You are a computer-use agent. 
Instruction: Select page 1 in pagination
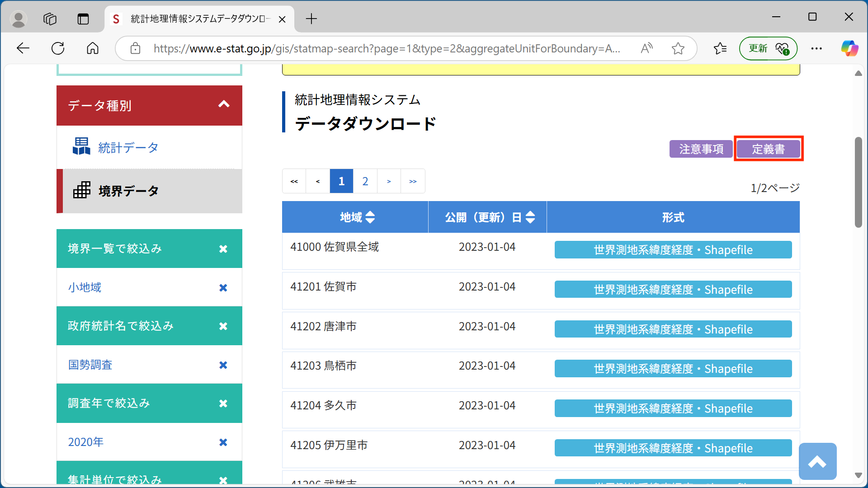[x=341, y=181]
